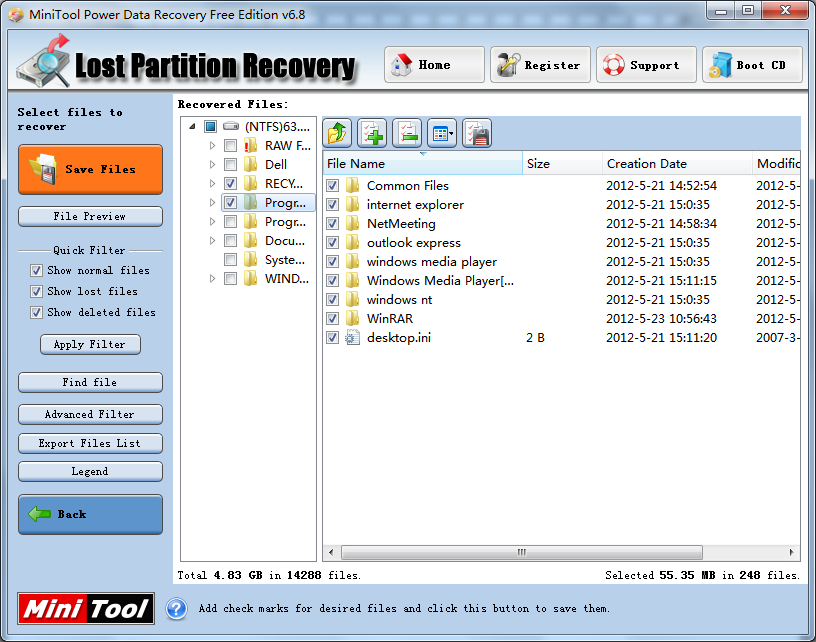Expand the Docu... tree node
This screenshot has height=642, width=816.
coord(212,240)
